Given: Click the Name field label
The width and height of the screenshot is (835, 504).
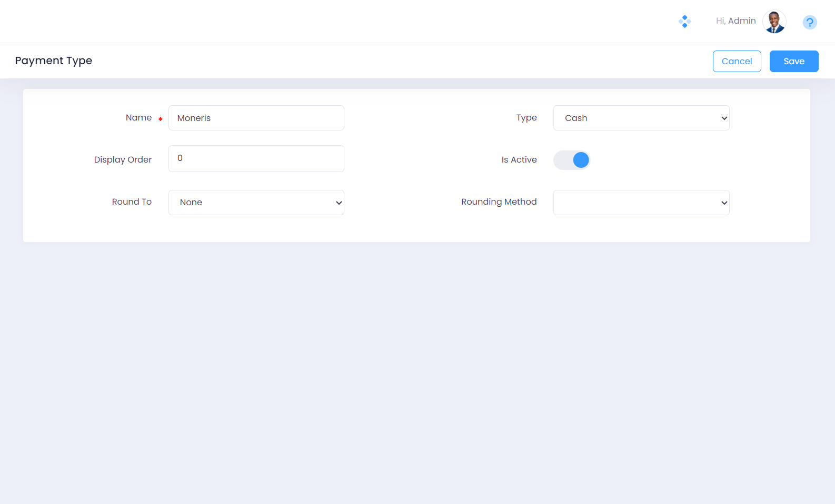Looking at the screenshot, I should (138, 118).
